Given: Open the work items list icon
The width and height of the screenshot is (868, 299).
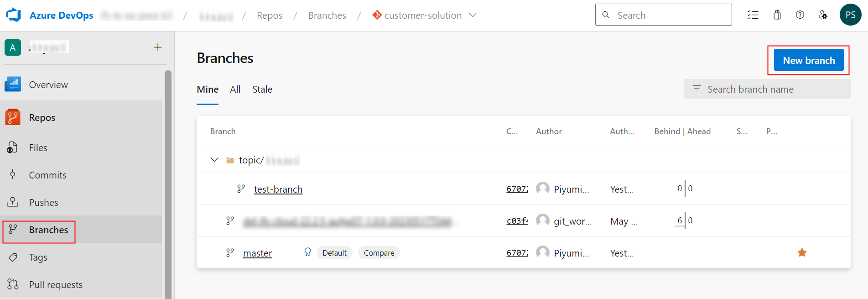Looking at the screenshot, I should [753, 15].
